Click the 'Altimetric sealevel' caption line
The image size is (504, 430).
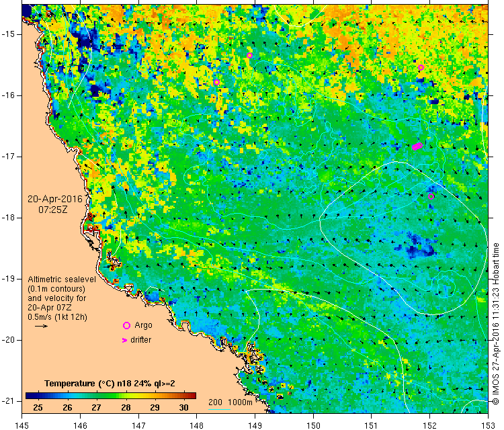pos(62,279)
